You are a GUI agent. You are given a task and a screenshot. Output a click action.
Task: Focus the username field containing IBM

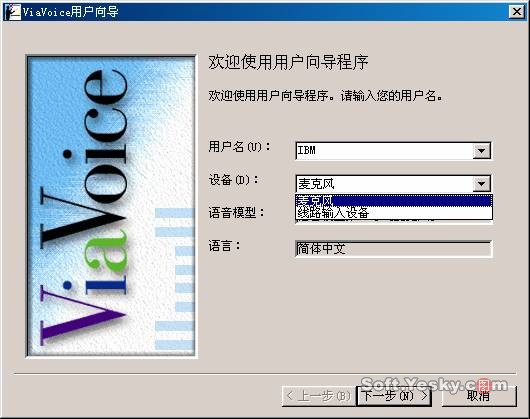(x=384, y=150)
